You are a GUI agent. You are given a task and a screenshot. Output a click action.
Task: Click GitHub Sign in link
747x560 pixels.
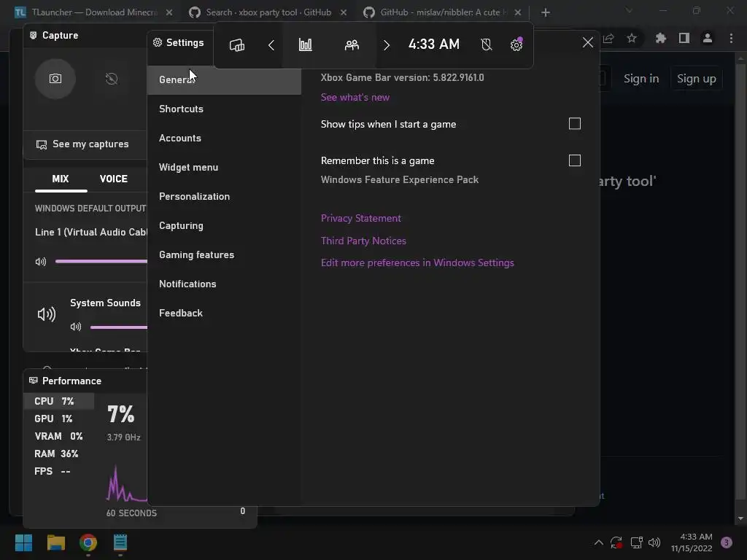pyautogui.click(x=641, y=79)
